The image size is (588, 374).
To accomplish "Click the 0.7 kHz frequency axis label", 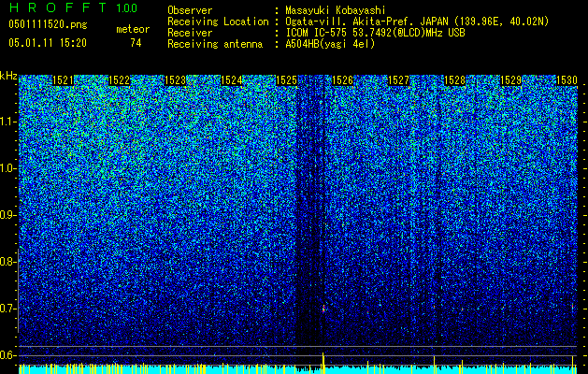I will 8,309.
